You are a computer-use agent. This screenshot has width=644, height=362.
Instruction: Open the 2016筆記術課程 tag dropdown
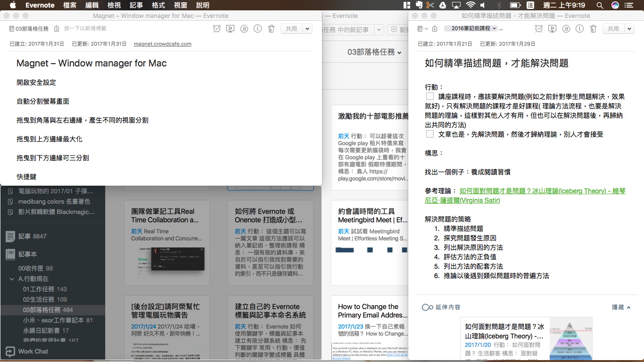click(x=471, y=28)
